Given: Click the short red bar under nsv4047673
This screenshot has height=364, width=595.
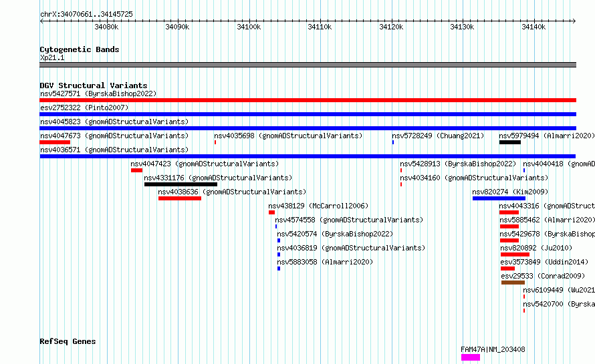Looking at the screenshot, I should 55,142.
